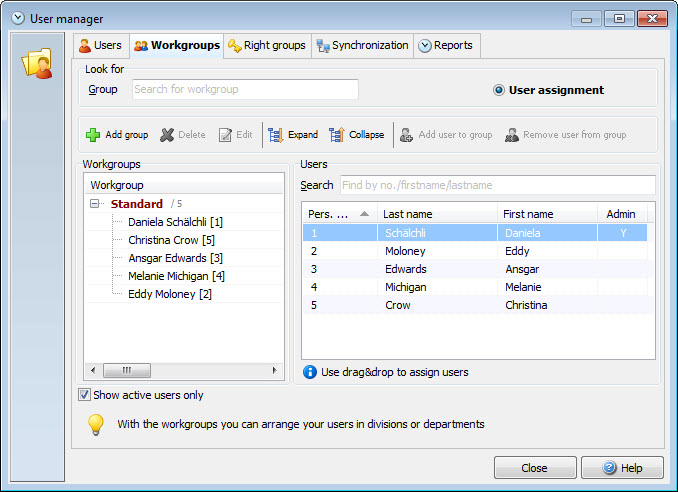The image size is (678, 492).
Task: Click the Add user to group icon
Action: (406, 135)
